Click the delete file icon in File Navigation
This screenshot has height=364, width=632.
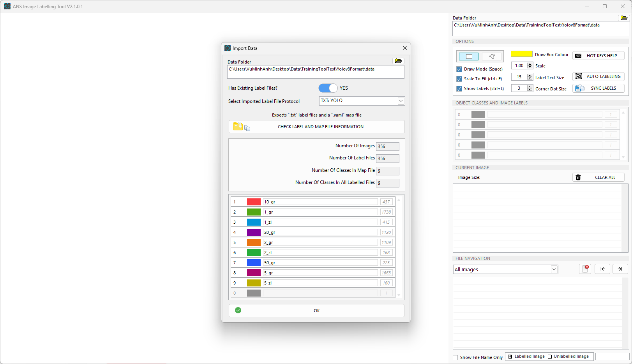[585, 269]
